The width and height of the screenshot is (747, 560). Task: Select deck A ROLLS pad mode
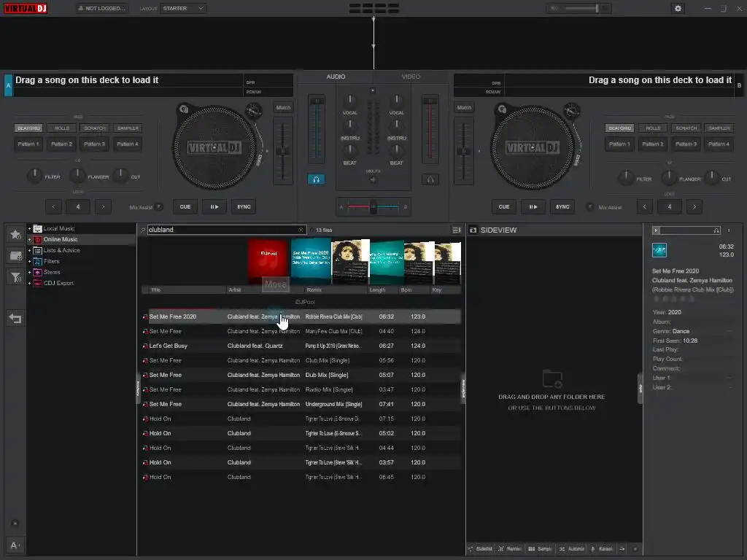pos(62,128)
